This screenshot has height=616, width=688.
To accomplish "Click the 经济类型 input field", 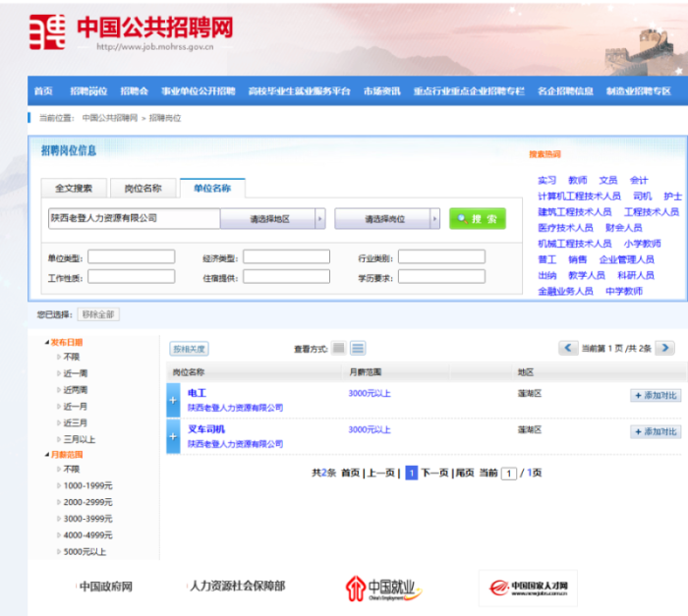I will (287, 256).
